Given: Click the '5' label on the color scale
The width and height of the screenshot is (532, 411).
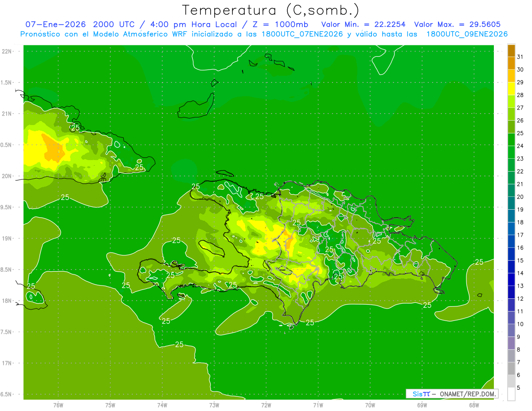Looking at the screenshot, I should tap(519, 388).
